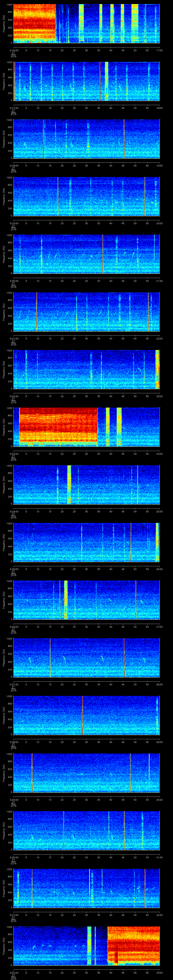This screenshot has width=173, height=980.
Task: Click 'Frequency (Hz)' axis label of the 0:32:00 panel
Action: pyautogui.click(x=4, y=946)
